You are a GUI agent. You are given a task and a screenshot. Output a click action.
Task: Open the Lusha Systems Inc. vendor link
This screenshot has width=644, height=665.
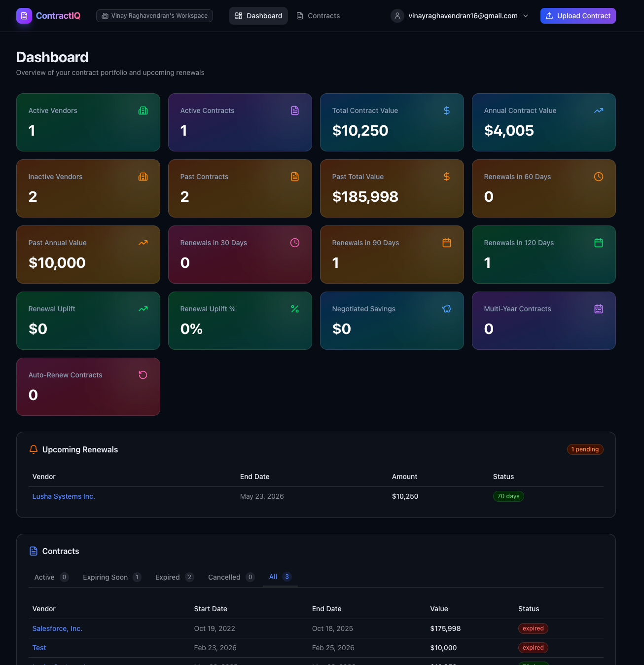tap(64, 496)
